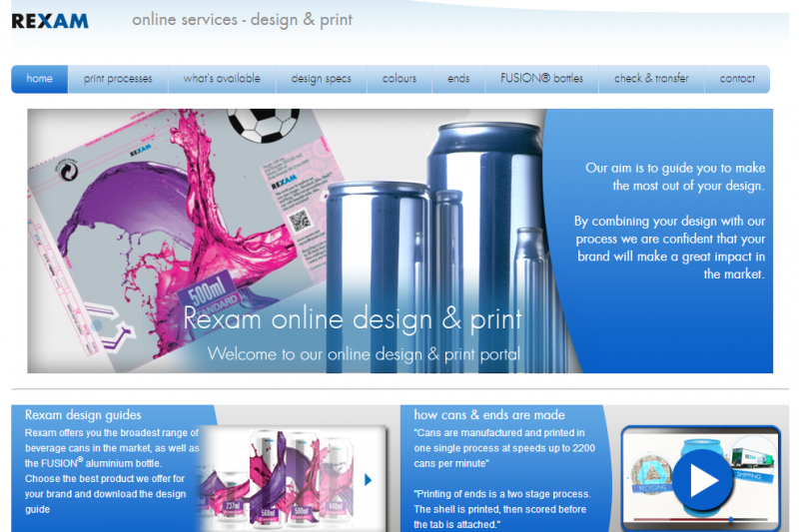799x532 pixels.
Task: Click the online services - design & print header text
Action: pos(242,20)
